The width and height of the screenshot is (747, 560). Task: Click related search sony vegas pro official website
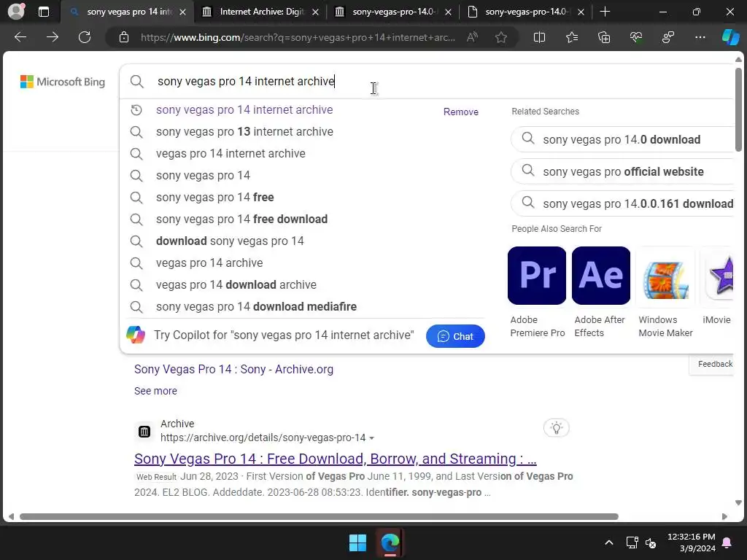[x=622, y=171]
